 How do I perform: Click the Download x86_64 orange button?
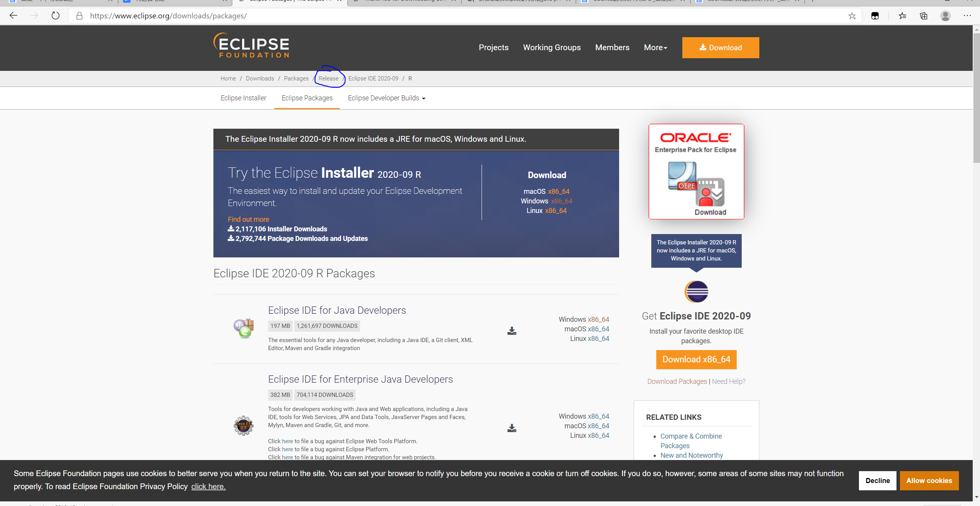(x=696, y=360)
